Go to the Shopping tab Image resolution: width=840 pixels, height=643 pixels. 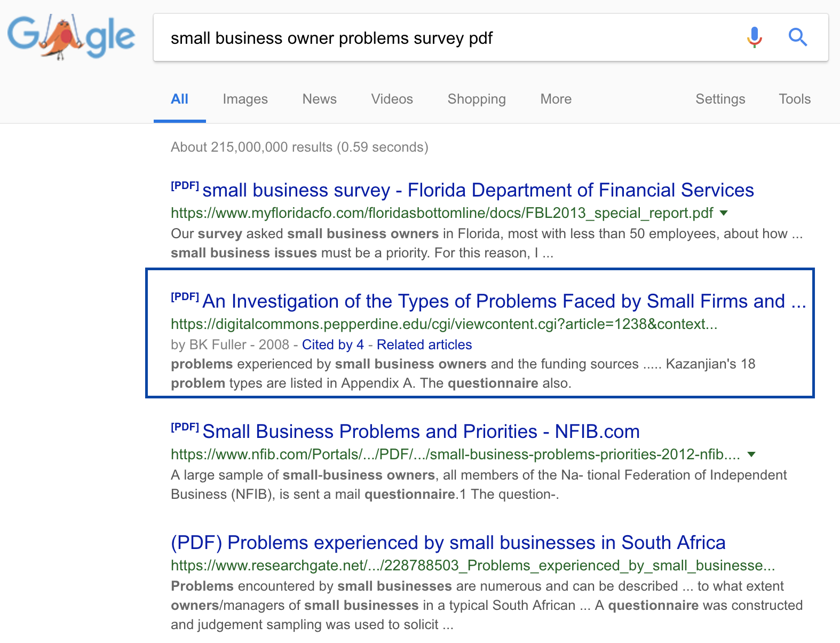476,99
